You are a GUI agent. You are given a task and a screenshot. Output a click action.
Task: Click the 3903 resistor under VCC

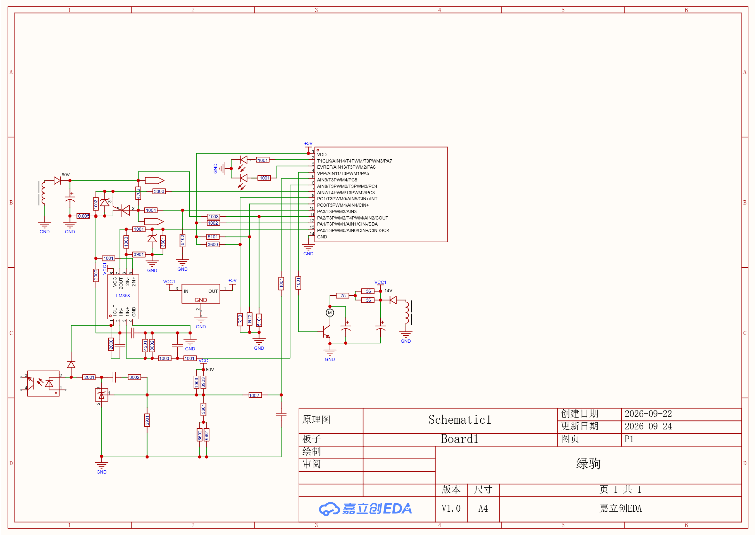(203, 382)
